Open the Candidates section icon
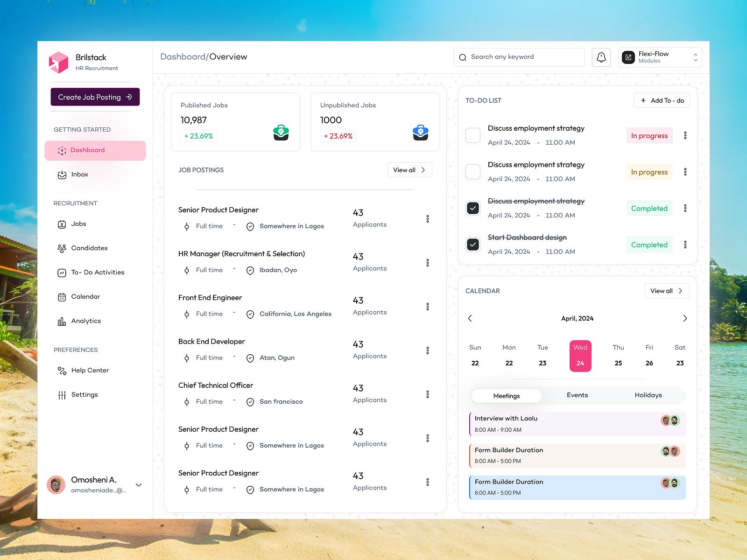Viewport: 747px width, 560px height. coord(62,248)
